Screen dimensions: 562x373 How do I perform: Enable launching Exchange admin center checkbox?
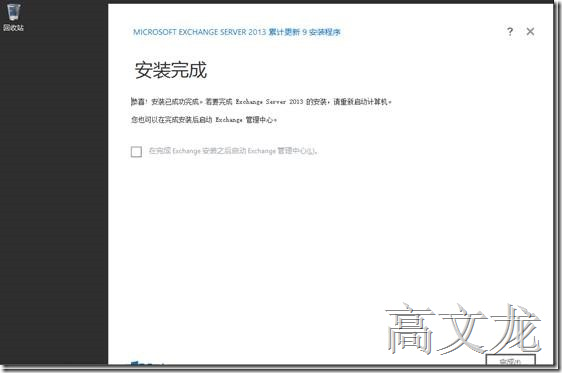[136, 151]
